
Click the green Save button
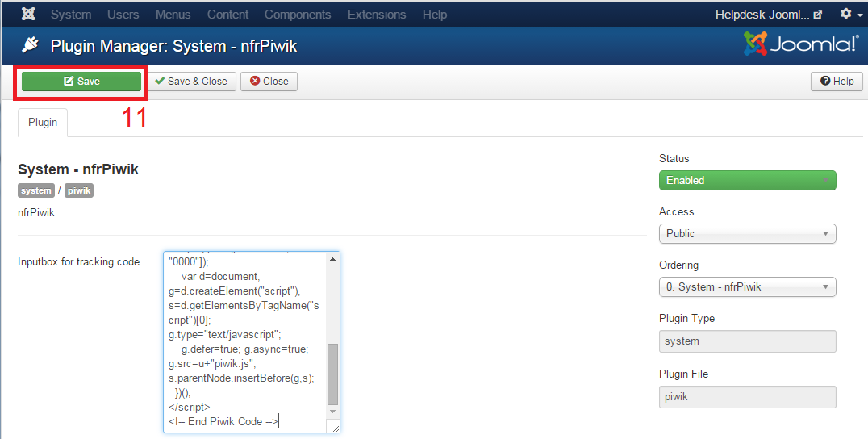tap(81, 82)
